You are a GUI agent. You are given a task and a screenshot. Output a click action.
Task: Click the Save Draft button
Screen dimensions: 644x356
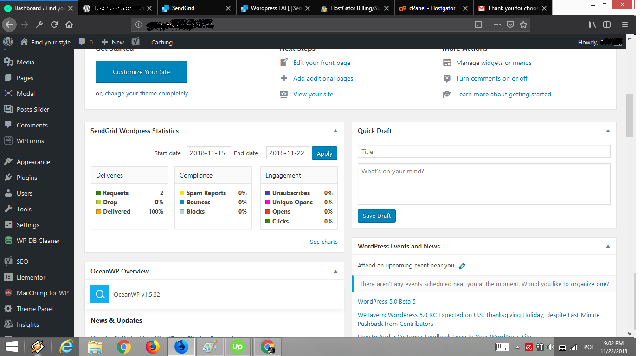[x=377, y=216]
